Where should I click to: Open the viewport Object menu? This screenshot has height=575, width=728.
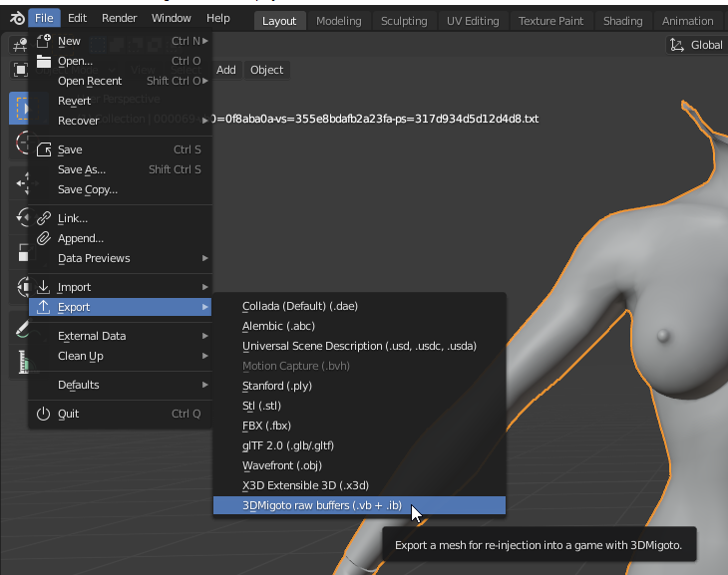[266, 70]
